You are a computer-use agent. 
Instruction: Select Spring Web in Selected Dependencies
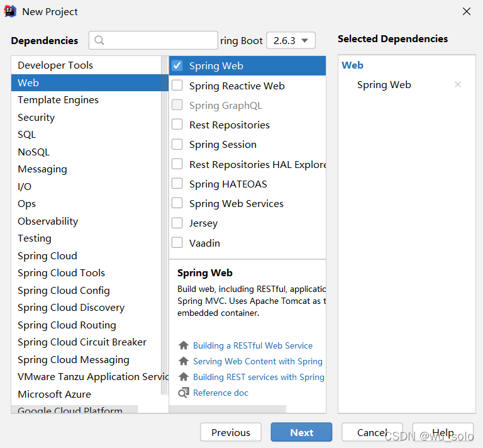[384, 85]
